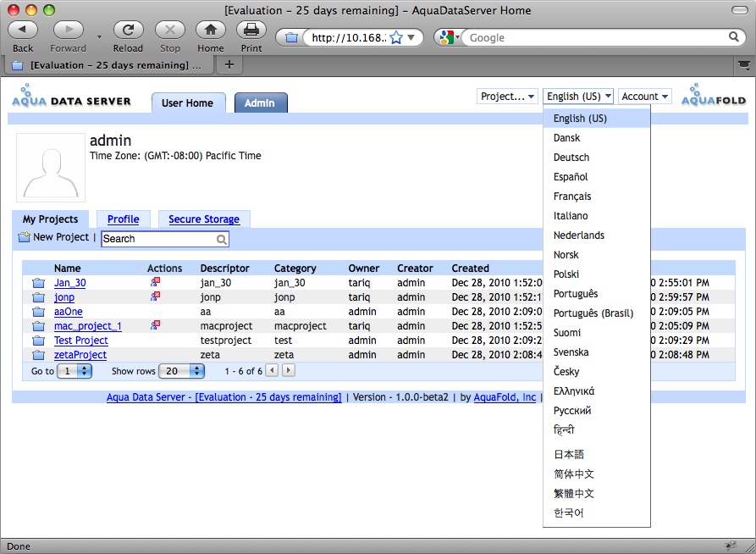Choose Français in the language menu
Viewport: 756px width, 554px height.
pyautogui.click(x=572, y=197)
